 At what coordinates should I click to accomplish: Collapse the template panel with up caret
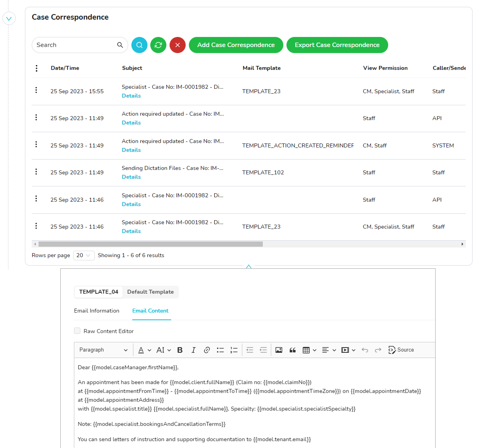tap(249, 266)
